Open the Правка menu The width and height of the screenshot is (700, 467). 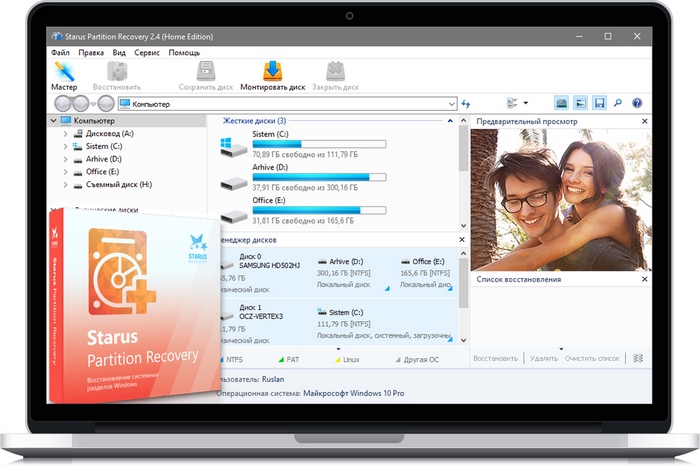(91, 52)
